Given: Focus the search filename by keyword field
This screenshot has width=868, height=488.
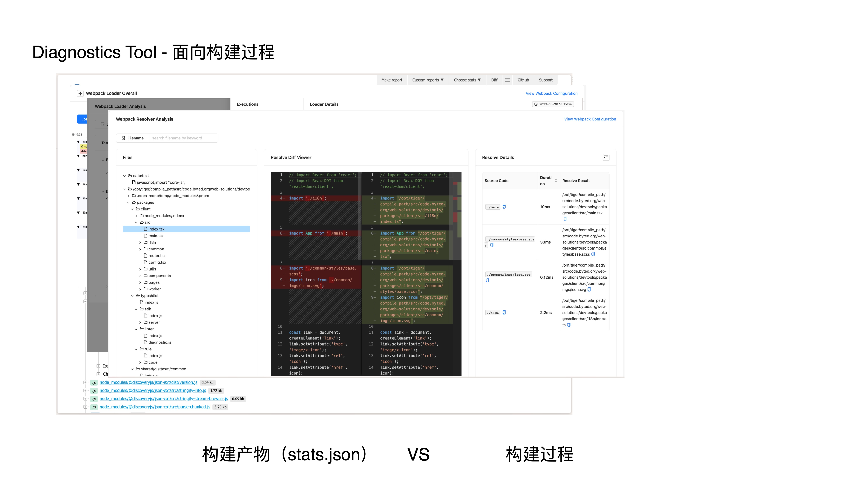Looking at the screenshot, I should [183, 138].
